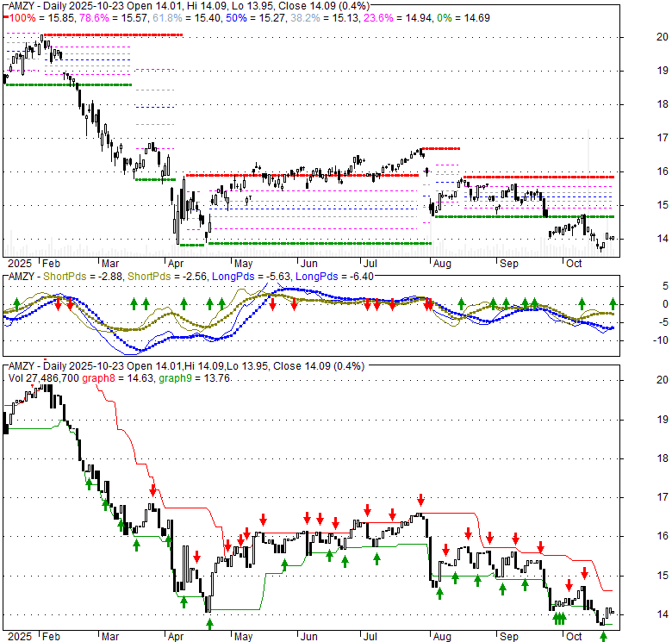
Task: Click the 'Apr' month label under the Fibonacci chart
Action: coord(175,263)
